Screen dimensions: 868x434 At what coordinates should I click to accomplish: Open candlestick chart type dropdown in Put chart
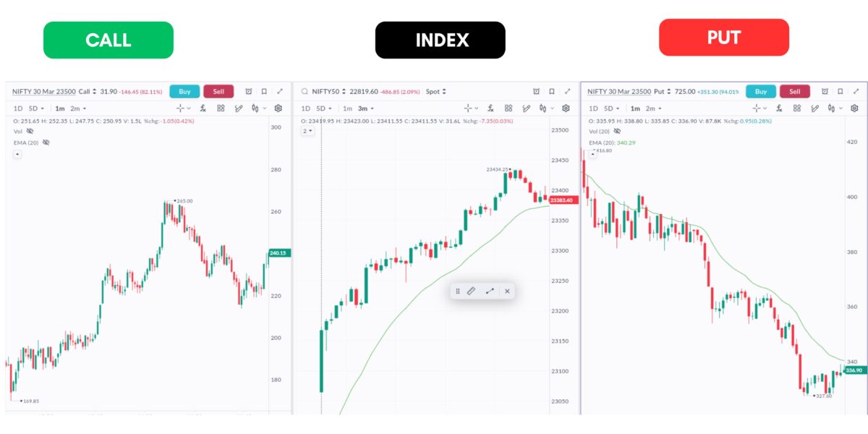[x=835, y=109]
